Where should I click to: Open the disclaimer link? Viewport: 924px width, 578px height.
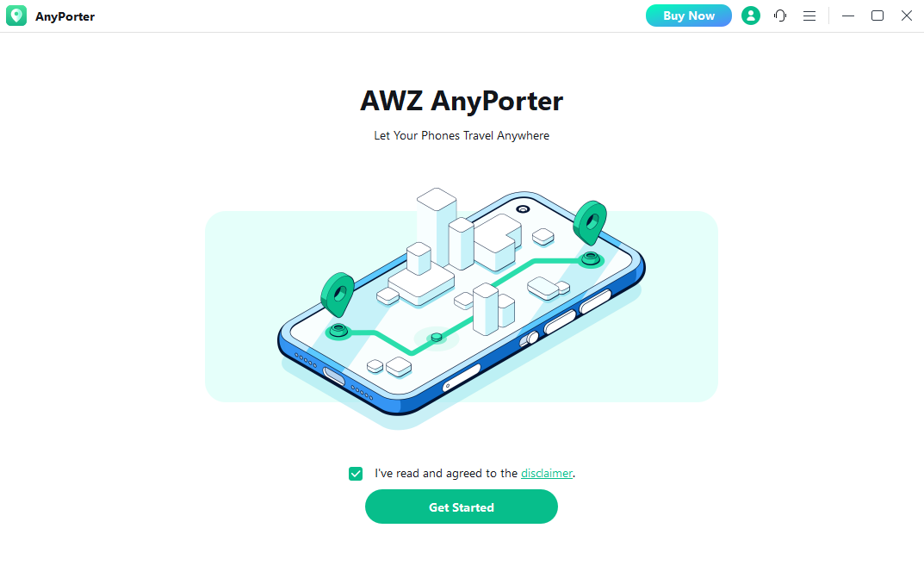pyautogui.click(x=546, y=473)
